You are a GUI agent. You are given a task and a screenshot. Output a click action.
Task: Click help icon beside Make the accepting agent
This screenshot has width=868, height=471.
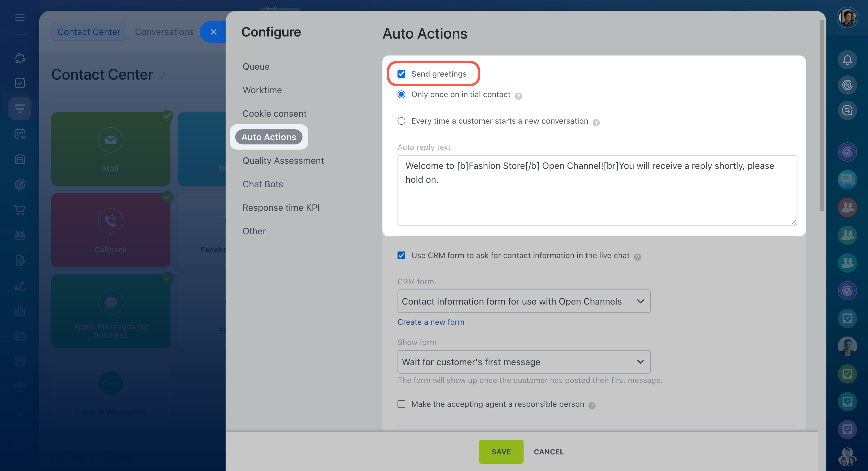click(x=592, y=406)
